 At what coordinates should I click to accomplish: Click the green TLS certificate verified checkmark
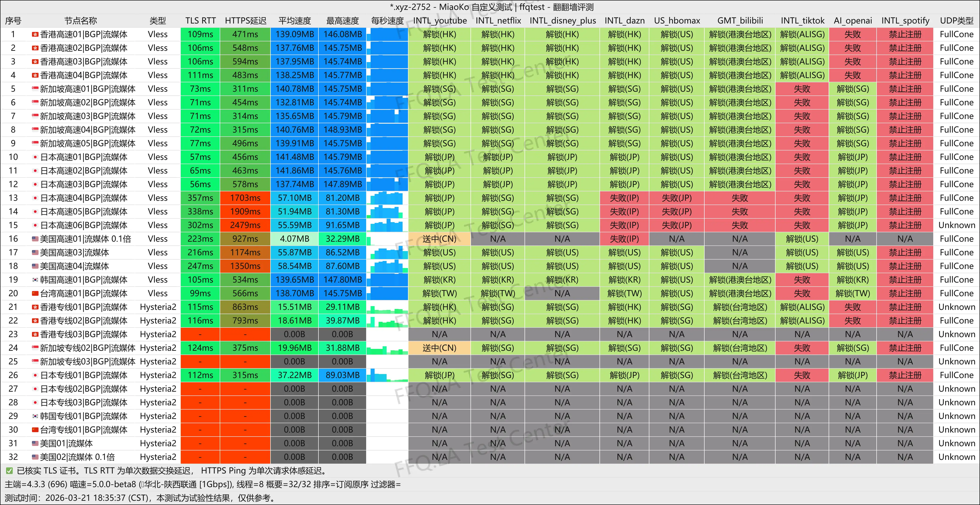[9, 471]
